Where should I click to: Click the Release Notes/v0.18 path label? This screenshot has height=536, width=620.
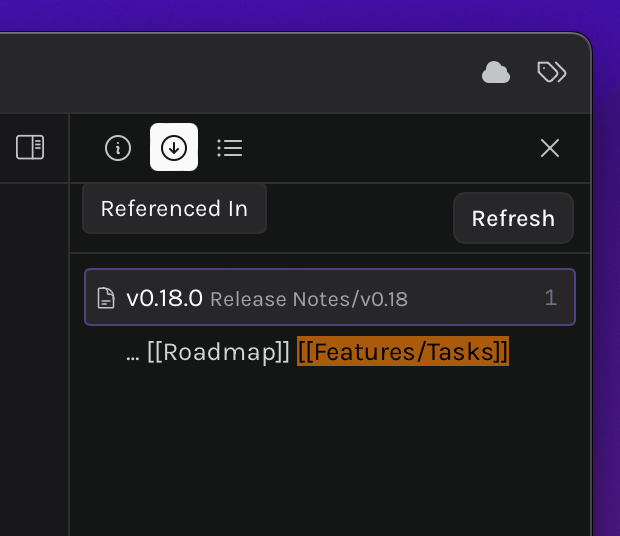point(309,299)
